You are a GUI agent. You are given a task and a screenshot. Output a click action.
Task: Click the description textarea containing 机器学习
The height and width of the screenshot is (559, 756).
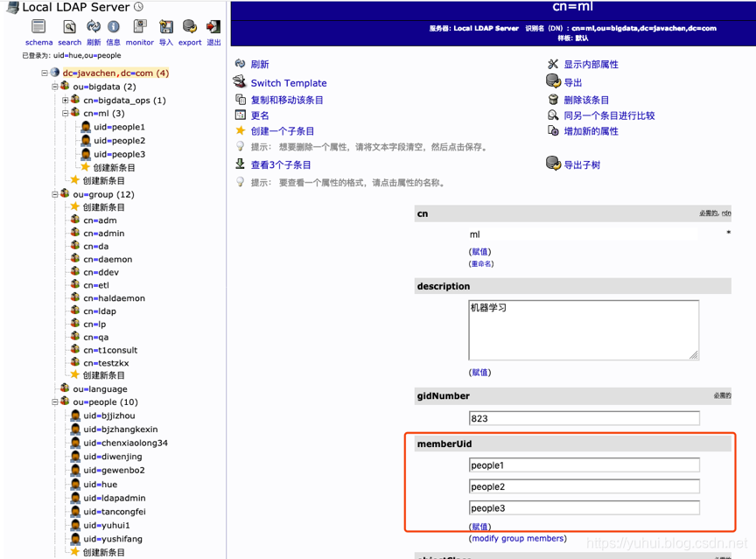pos(584,330)
